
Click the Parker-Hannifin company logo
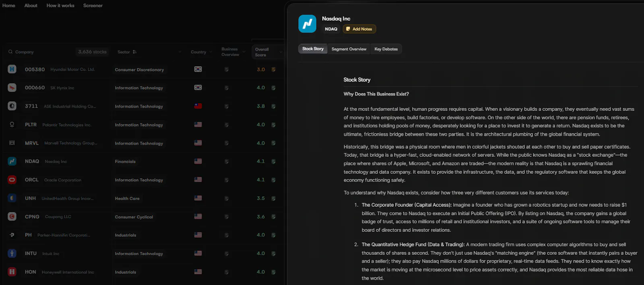pyautogui.click(x=12, y=235)
